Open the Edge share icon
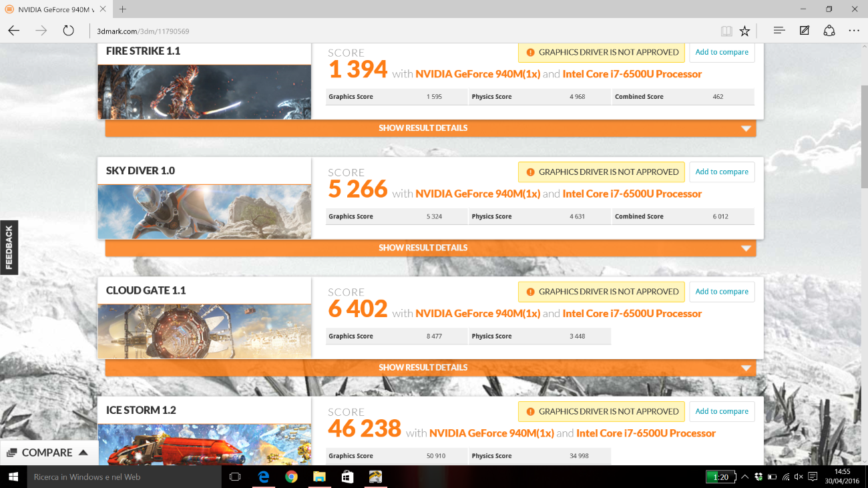Viewport: 868px width, 488px height. click(x=829, y=31)
